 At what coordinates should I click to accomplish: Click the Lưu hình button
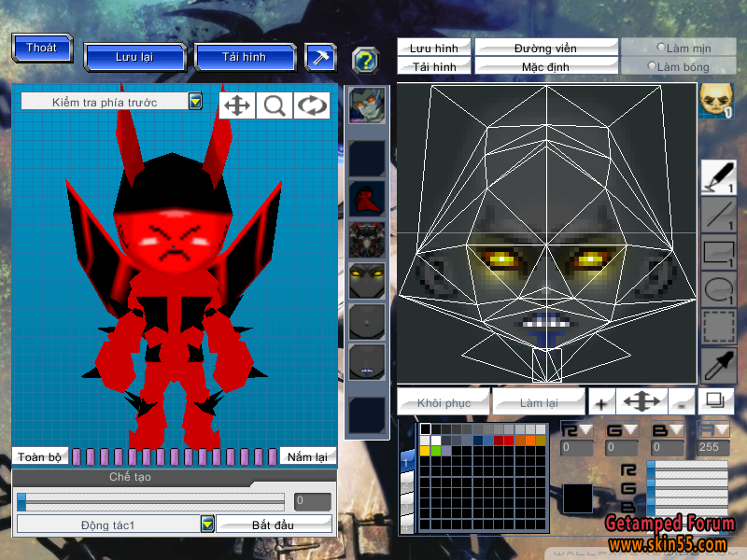[x=434, y=48]
